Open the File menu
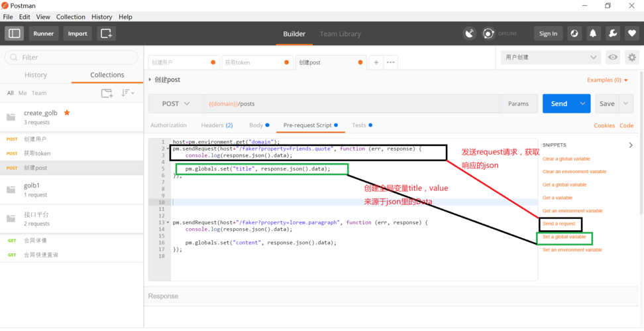The width and height of the screenshot is (644, 331). point(8,17)
